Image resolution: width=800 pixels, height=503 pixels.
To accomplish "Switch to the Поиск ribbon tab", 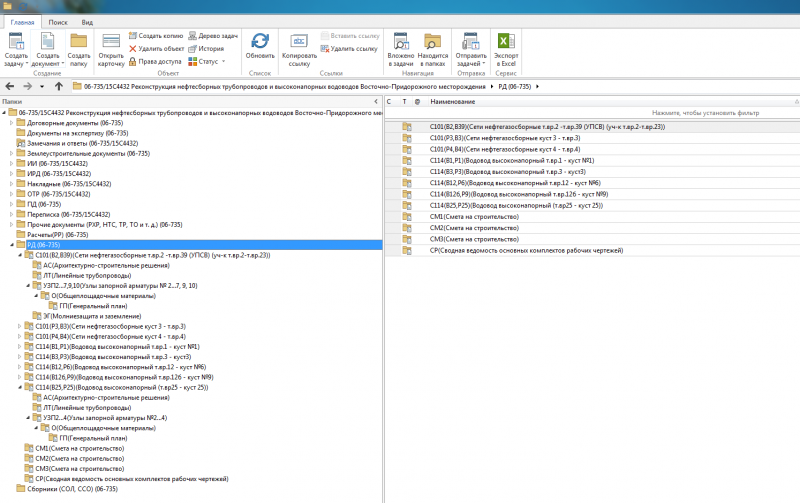I will [58, 21].
